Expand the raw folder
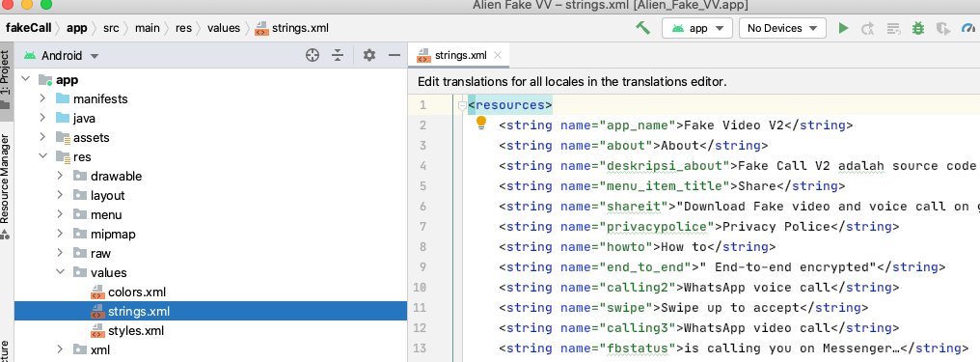Image resolution: width=980 pixels, height=362 pixels. [x=60, y=253]
